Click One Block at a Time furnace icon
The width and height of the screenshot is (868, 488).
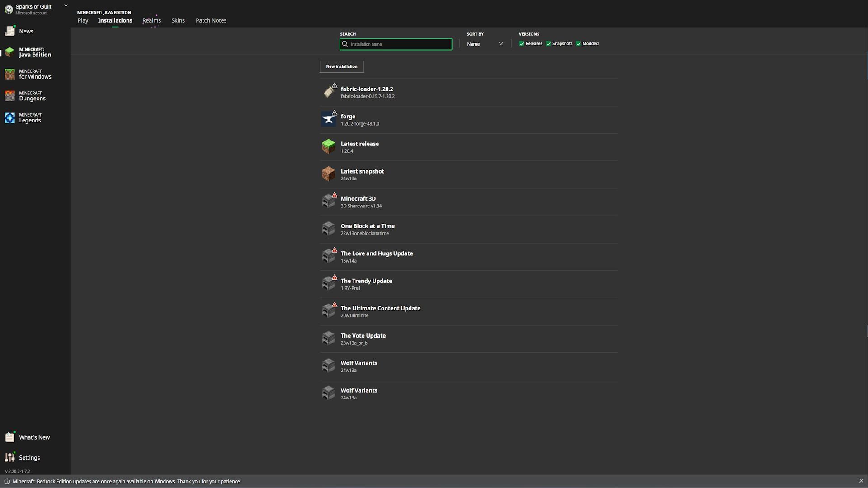point(329,229)
